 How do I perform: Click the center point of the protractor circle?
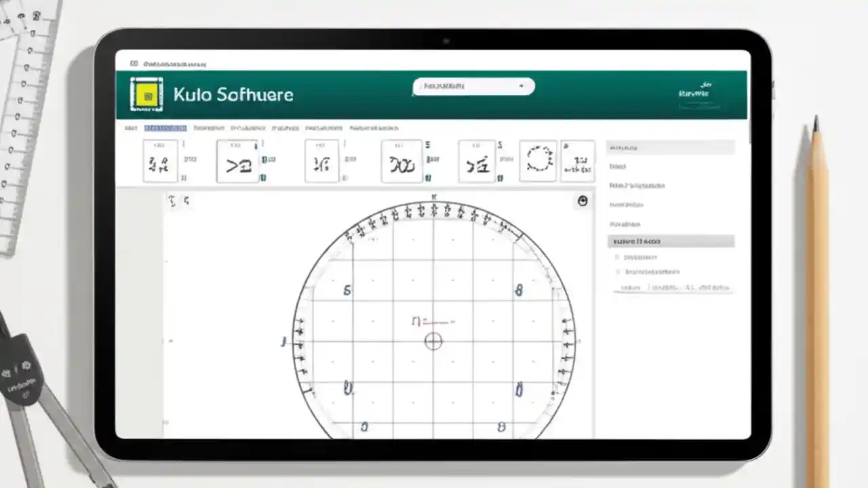click(x=433, y=341)
